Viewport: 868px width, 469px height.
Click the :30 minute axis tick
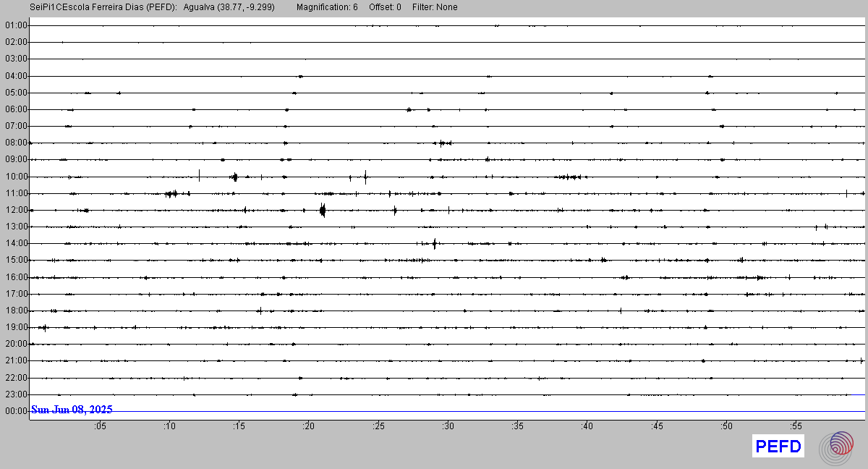click(448, 426)
